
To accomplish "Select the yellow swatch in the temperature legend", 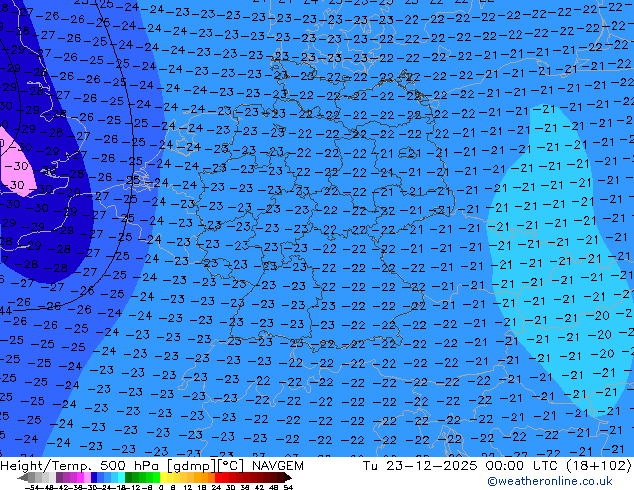I will [163, 477].
